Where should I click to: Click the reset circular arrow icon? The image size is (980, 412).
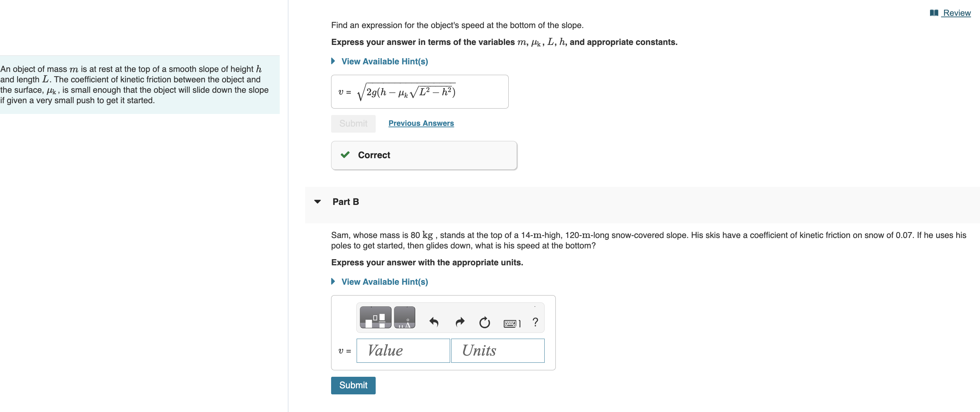(x=484, y=322)
